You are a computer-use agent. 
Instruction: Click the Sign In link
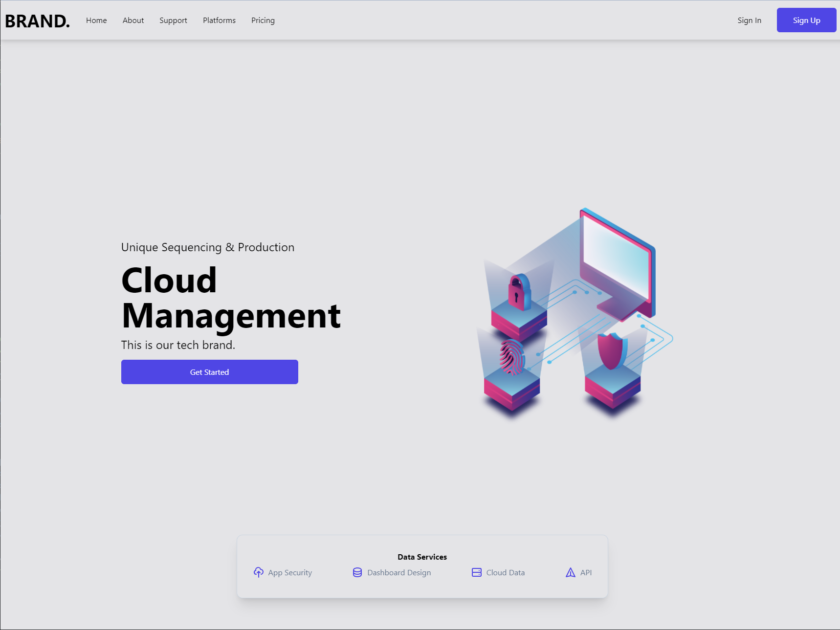point(750,21)
